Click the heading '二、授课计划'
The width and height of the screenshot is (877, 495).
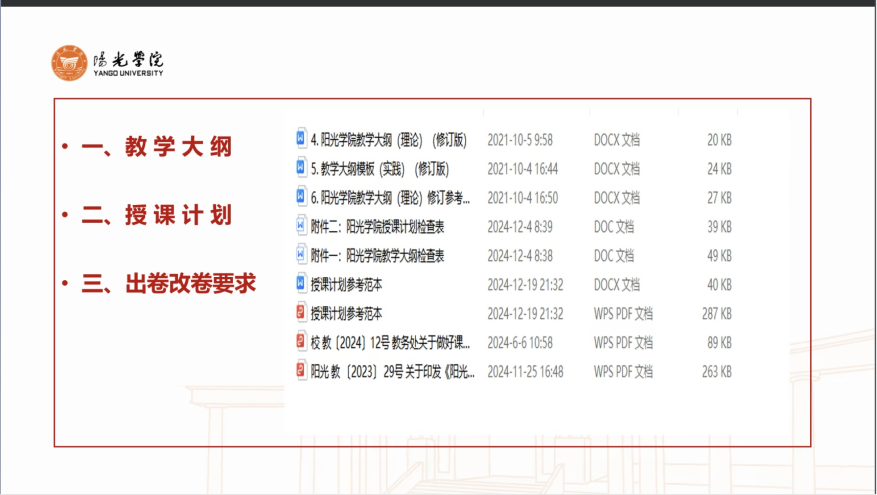(x=157, y=215)
